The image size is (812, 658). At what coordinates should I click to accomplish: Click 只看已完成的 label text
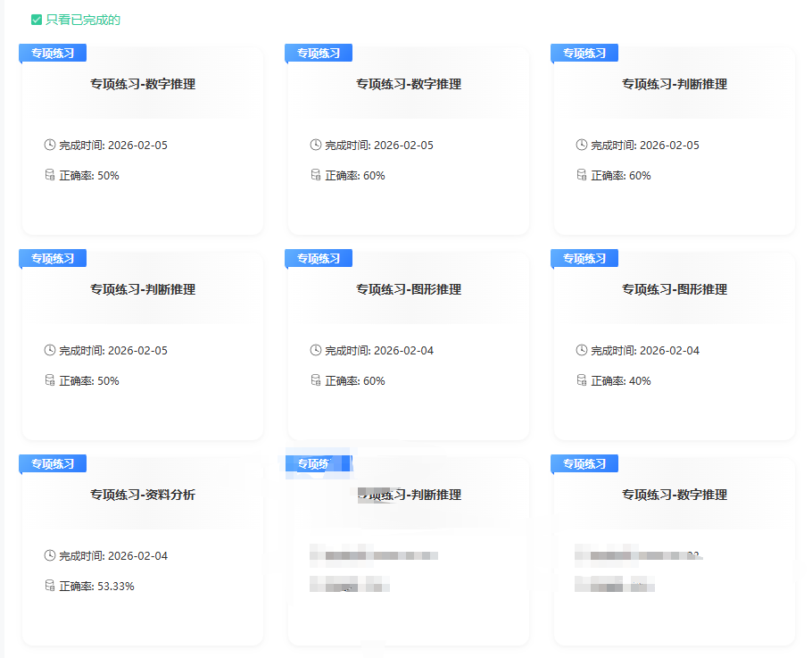pyautogui.click(x=83, y=20)
